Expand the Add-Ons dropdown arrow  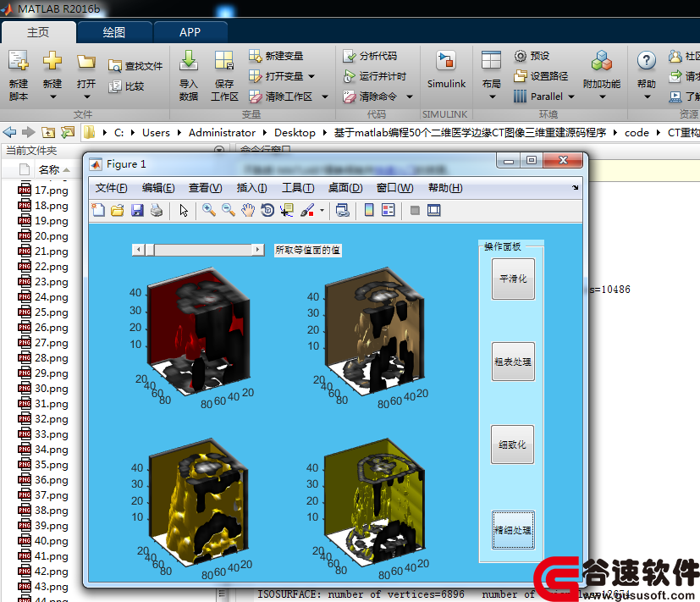click(602, 97)
